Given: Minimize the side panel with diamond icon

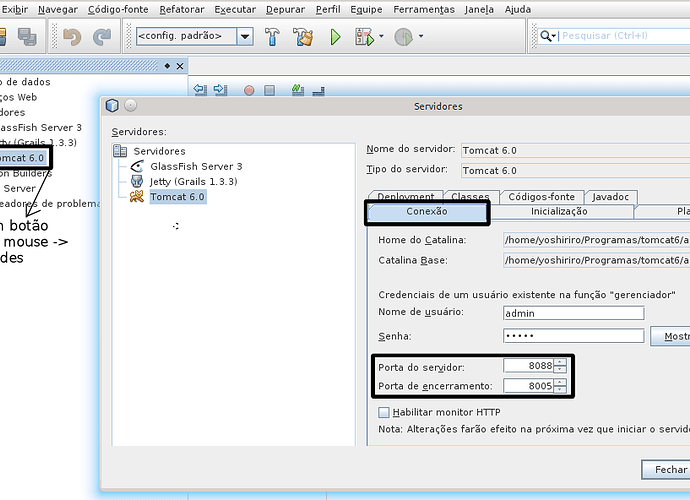Looking at the screenshot, I should tap(167, 66).
